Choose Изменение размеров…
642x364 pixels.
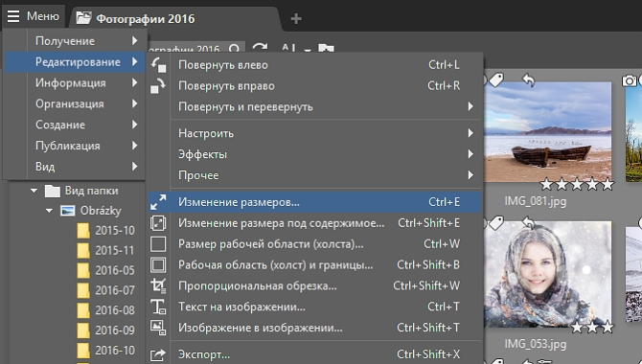314,202
